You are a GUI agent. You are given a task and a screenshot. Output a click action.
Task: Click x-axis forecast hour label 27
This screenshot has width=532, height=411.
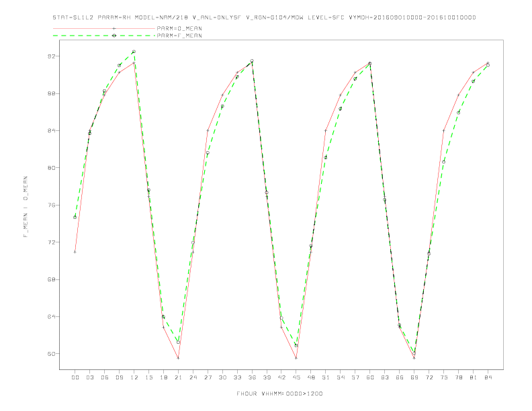[208, 377]
